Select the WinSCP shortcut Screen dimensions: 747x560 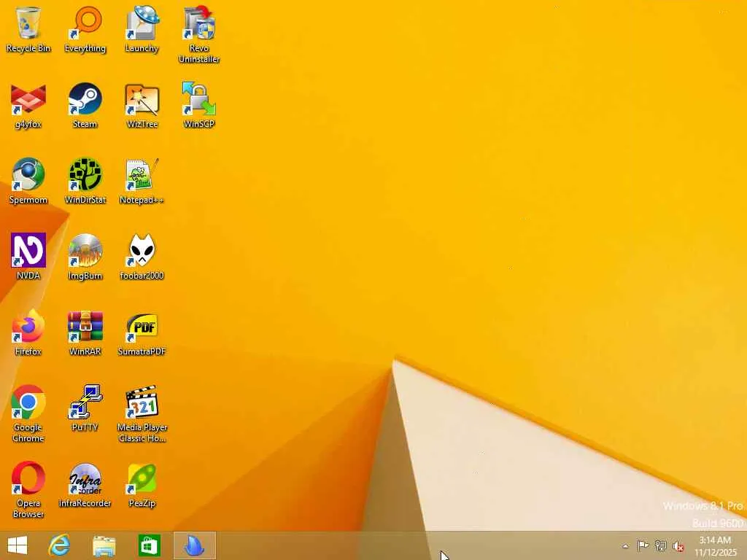tap(199, 105)
